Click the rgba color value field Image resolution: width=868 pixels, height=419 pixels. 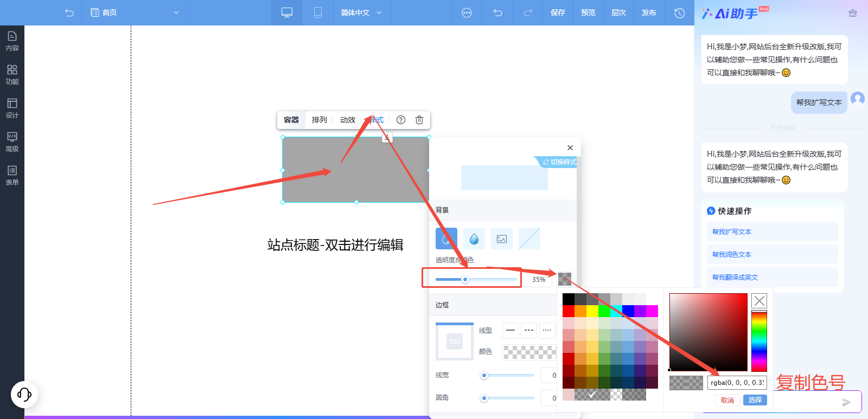point(737,383)
